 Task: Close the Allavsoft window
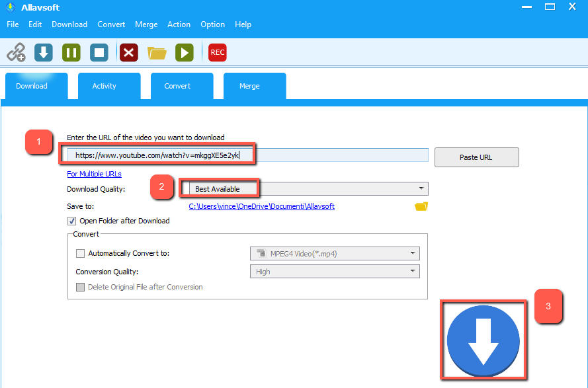[572, 7]
